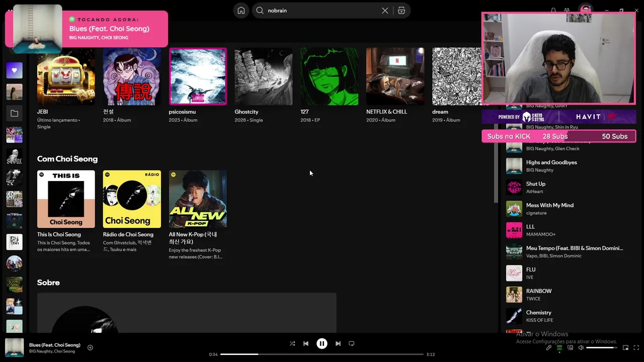Click the search box containing 'nobrain'
The image size is (644, 362).
point(331,11)
